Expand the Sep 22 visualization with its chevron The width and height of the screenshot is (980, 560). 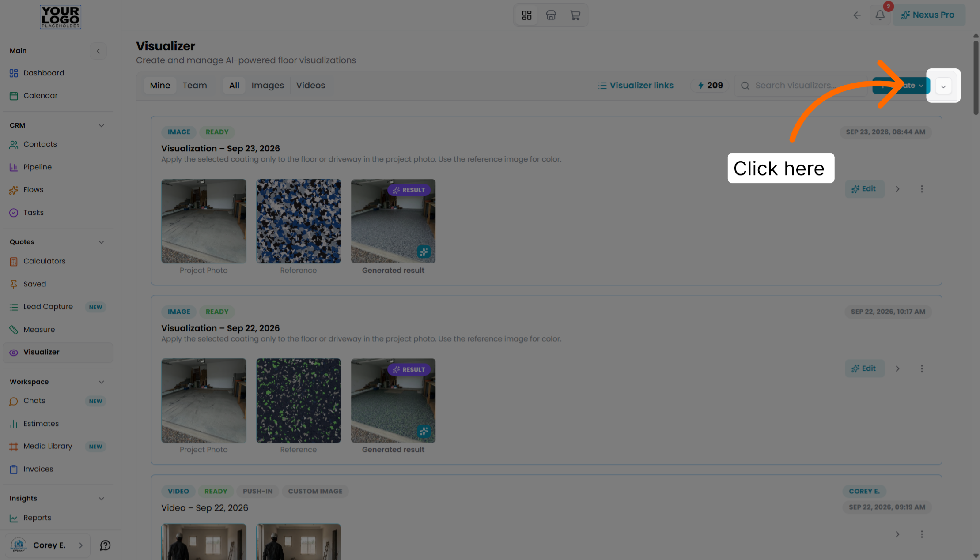coord(897,368)
